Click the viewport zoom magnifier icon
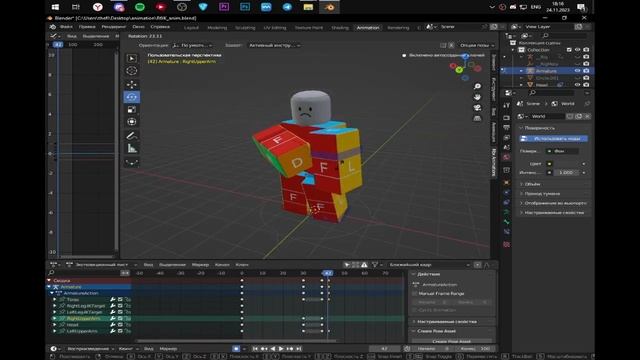 (x=477, y=87)
